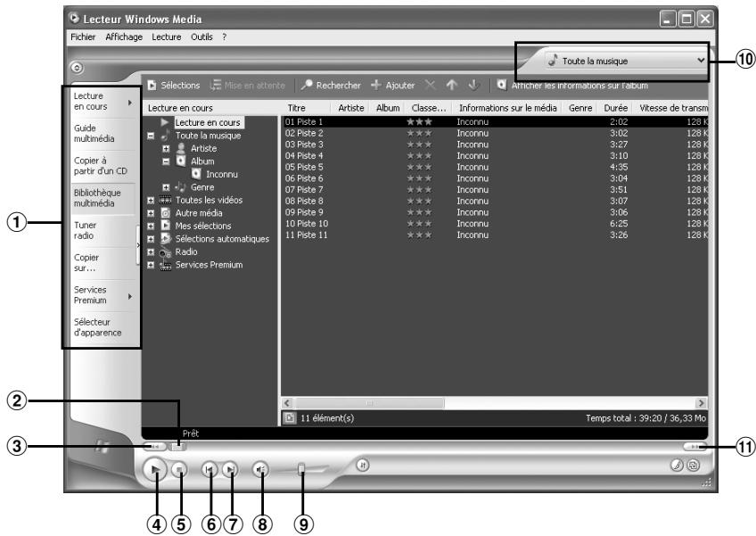
Task: Select track 11 Piste 11
Action: (x=495, y=235)
